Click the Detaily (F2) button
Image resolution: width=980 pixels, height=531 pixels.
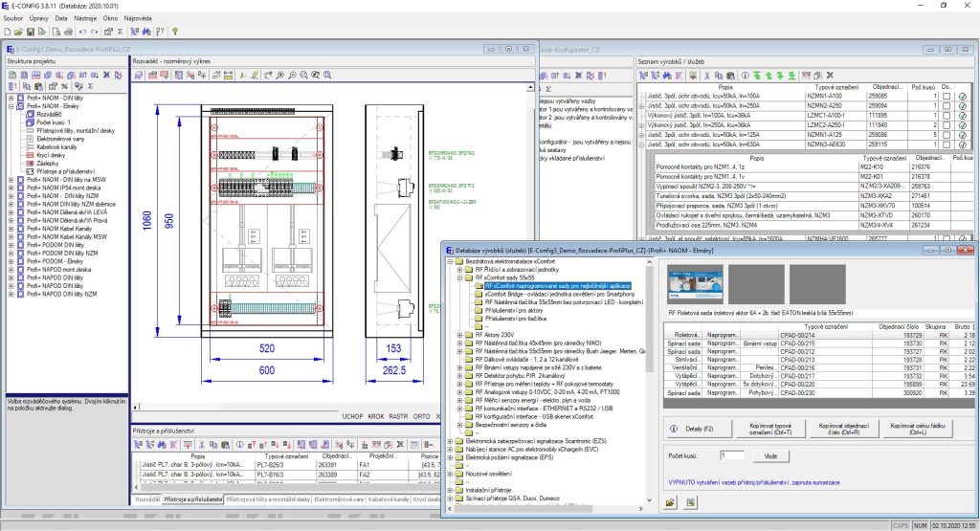(x=697, y=428)
